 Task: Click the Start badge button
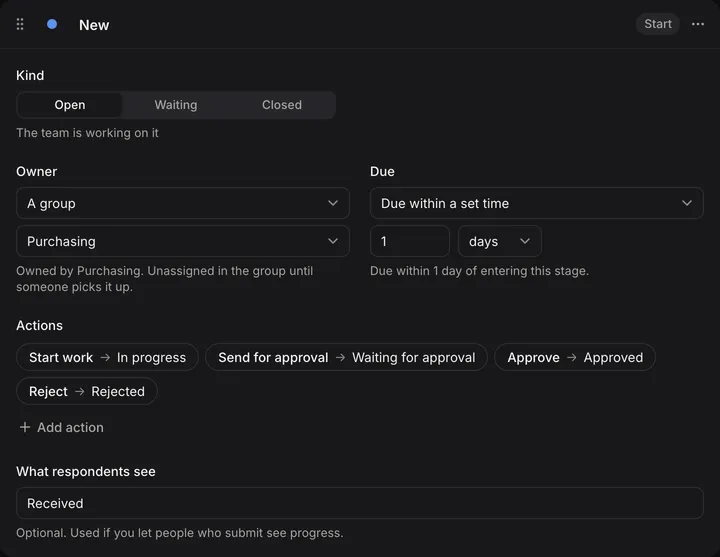[658, 24]
